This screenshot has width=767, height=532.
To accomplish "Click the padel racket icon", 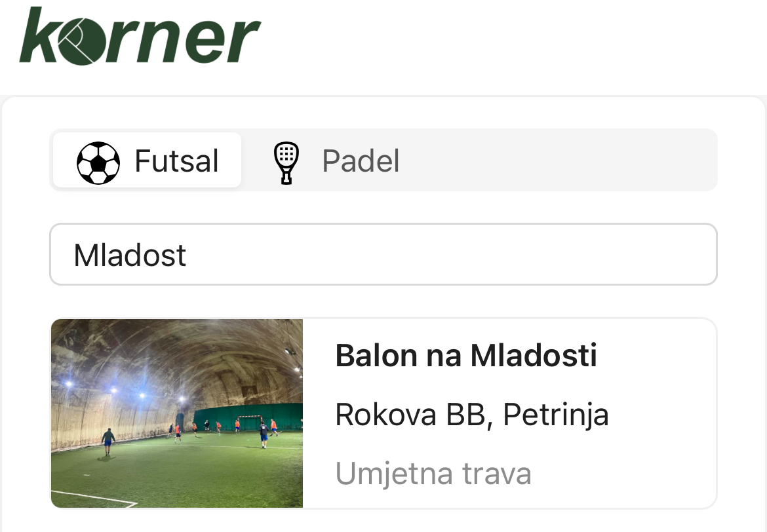I will [x=286, y=162].
